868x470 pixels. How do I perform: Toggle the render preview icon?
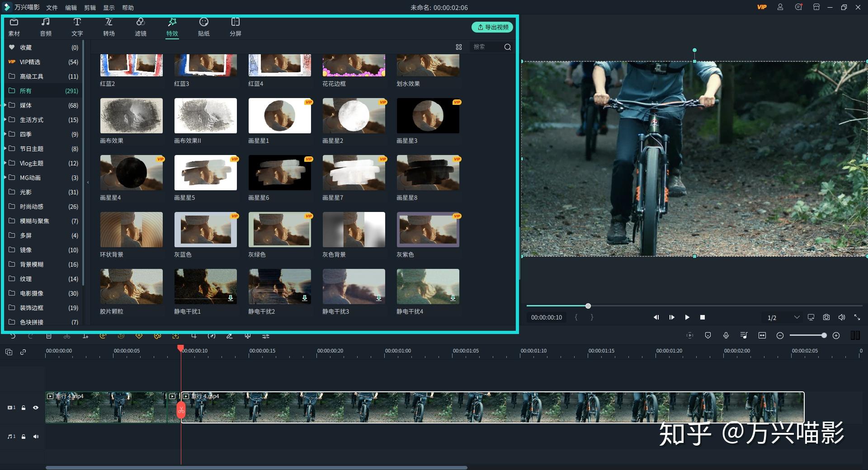tap(689, 335)
